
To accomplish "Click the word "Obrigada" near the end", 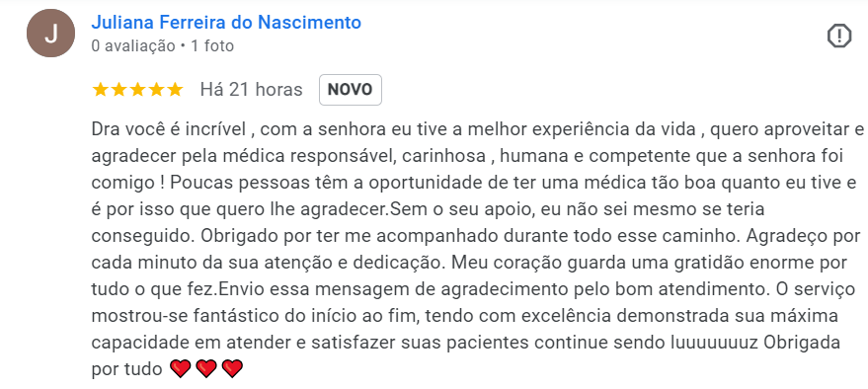I will [802, 343].
